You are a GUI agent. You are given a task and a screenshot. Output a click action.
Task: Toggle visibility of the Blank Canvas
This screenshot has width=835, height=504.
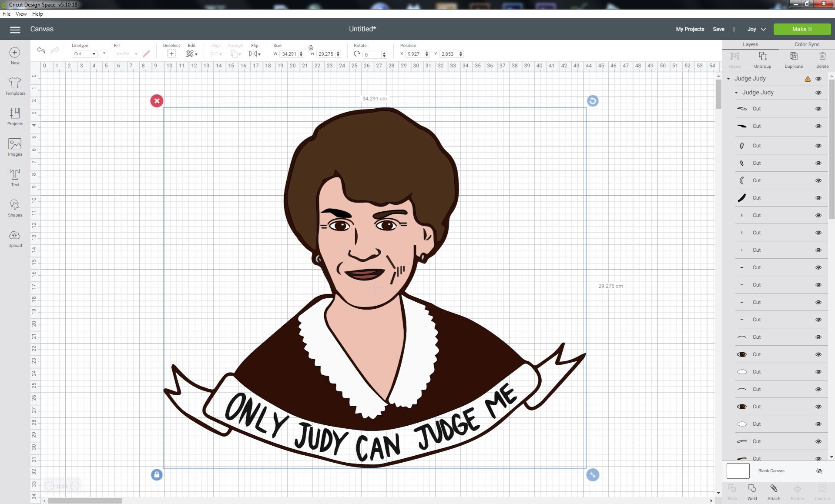pyautogui.click(x=818, y=471)
